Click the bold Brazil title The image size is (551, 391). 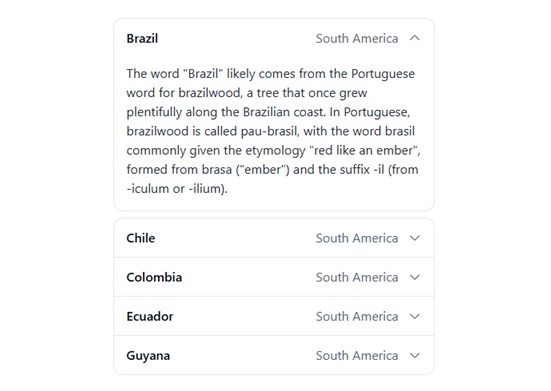tap(142, 38)
